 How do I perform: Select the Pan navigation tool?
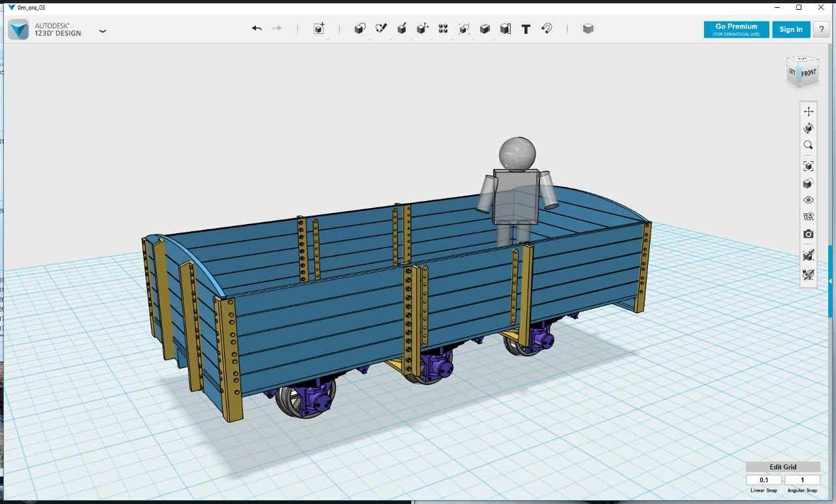809,112
